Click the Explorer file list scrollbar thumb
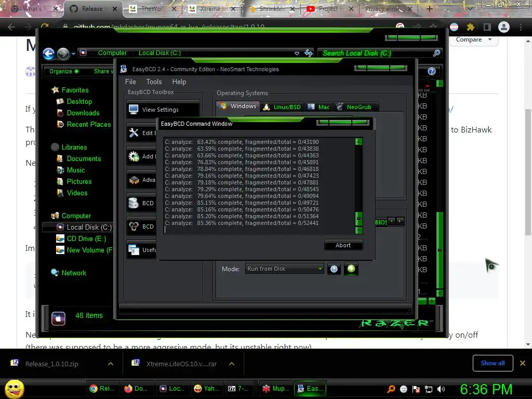The image size is (532, 399). [x=440, y=250]
